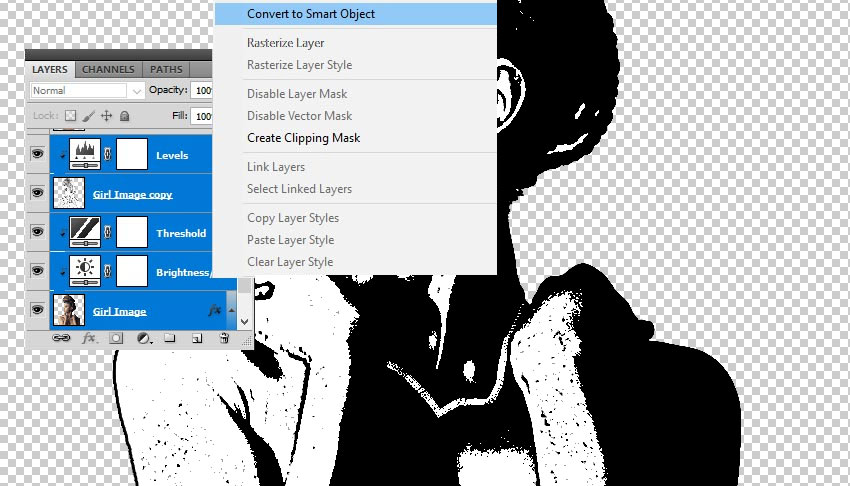Enable lock transparent pixels icon
The width and height of the screenshot is (850, 486).
[x=70, y=115]
